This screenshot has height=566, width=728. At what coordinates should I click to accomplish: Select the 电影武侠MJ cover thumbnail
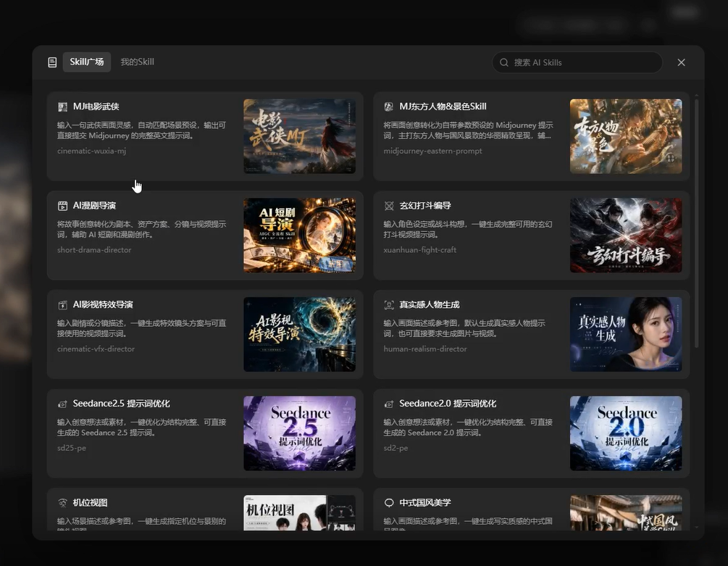pos(299,136)
